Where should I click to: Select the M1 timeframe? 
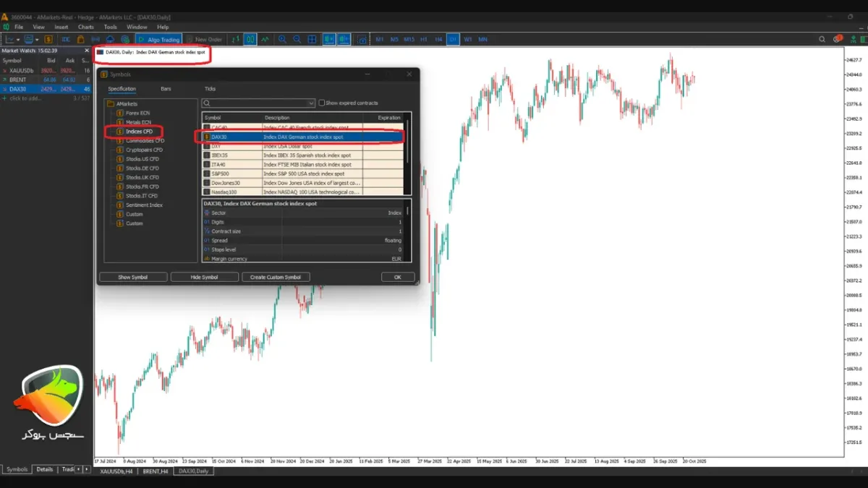[380, 39]
